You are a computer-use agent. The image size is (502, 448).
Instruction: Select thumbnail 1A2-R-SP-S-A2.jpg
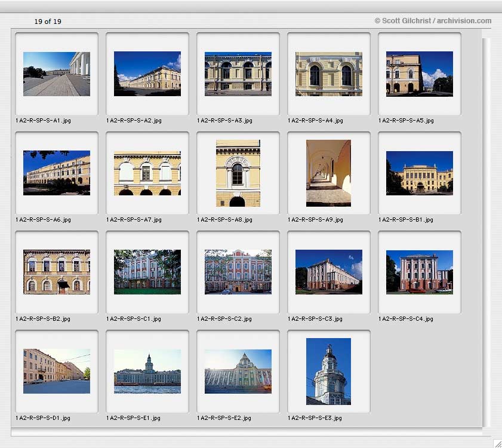[x=147, y=73]
